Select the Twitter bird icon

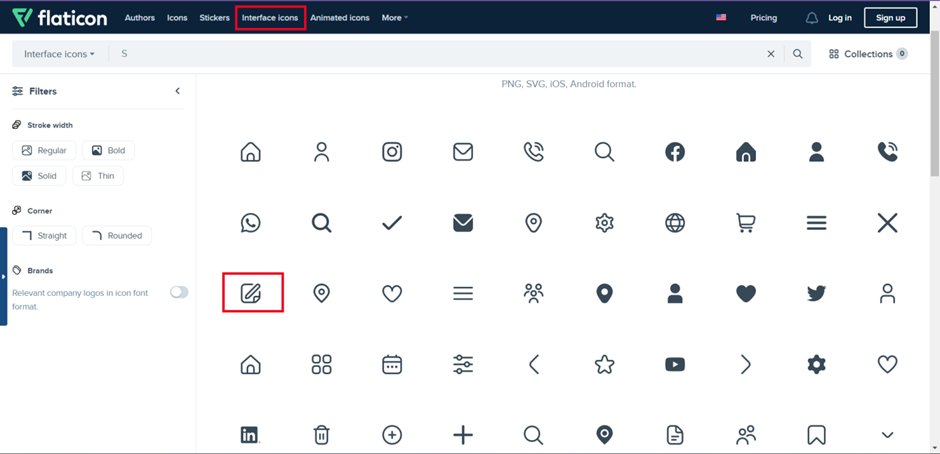(x=816, y=294)
